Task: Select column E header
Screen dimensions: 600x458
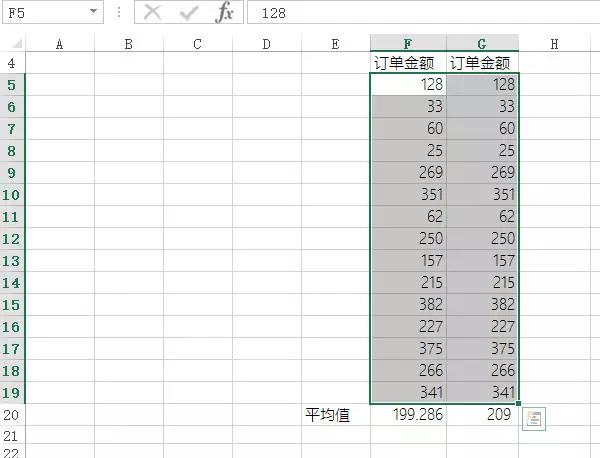Action: click(x=336, y=44)
